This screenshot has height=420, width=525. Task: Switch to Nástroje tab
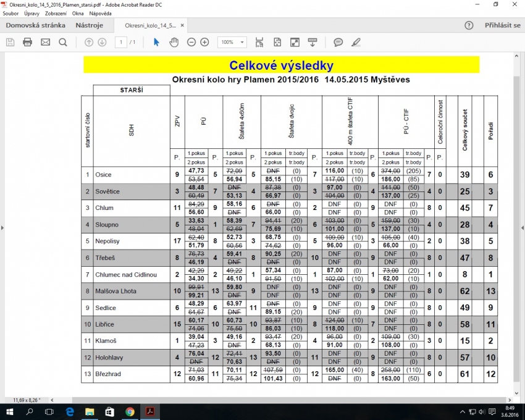coord(90,25)
